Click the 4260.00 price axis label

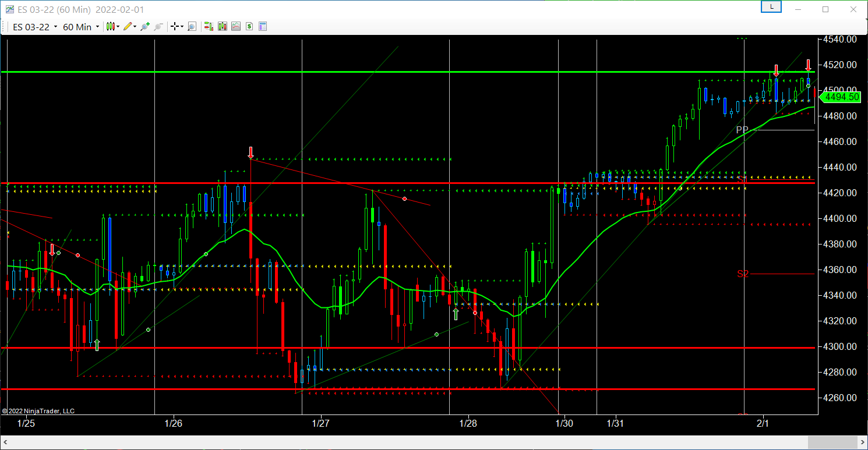(839, 398)
